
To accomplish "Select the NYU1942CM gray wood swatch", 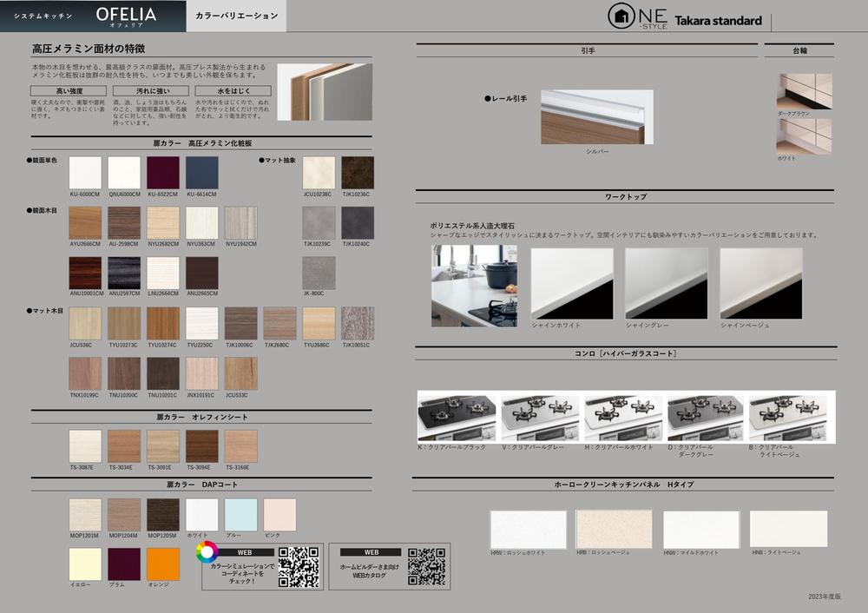I will point(240,223).
